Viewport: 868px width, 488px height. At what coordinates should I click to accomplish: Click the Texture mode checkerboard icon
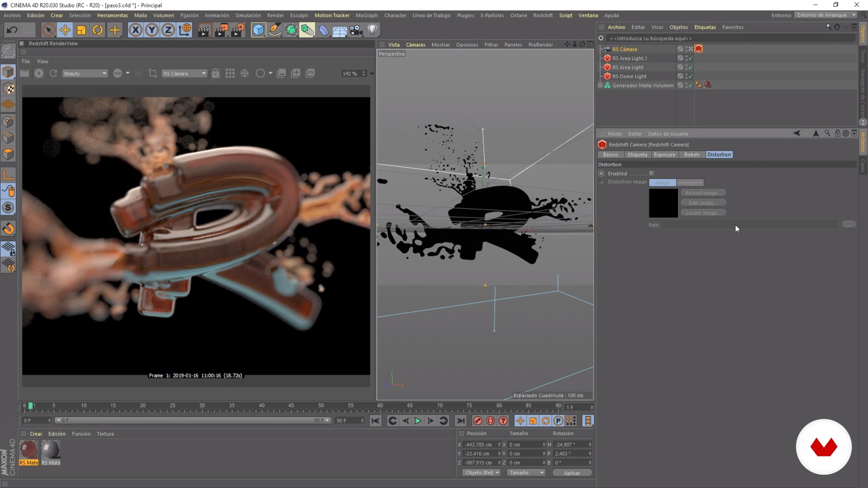[8, 89]
